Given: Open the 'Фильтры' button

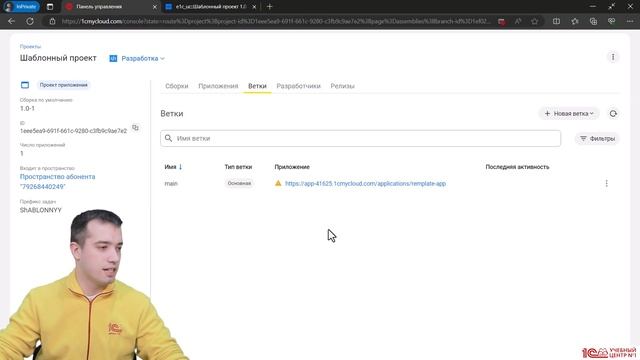Looking at the screenshot, I should coord(598,139).
